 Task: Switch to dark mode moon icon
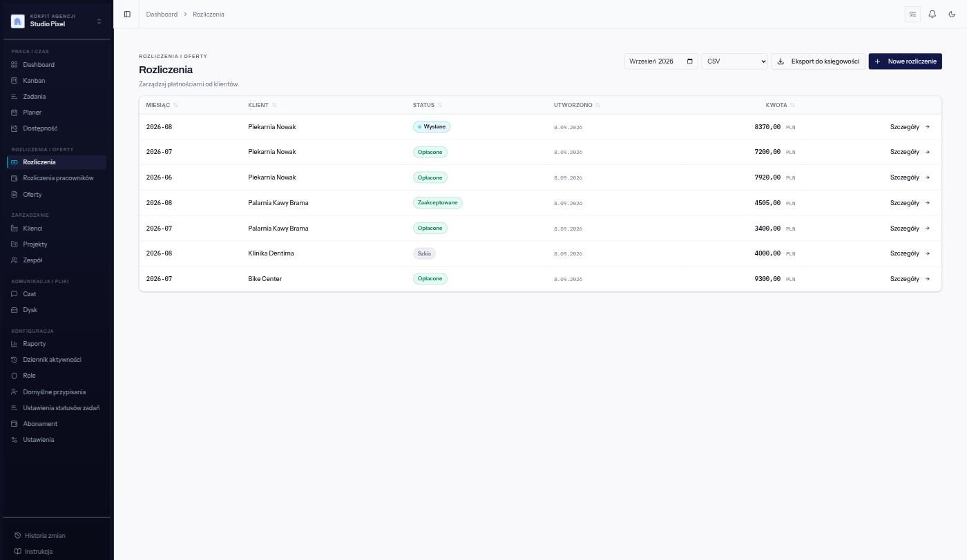(952, 14)
